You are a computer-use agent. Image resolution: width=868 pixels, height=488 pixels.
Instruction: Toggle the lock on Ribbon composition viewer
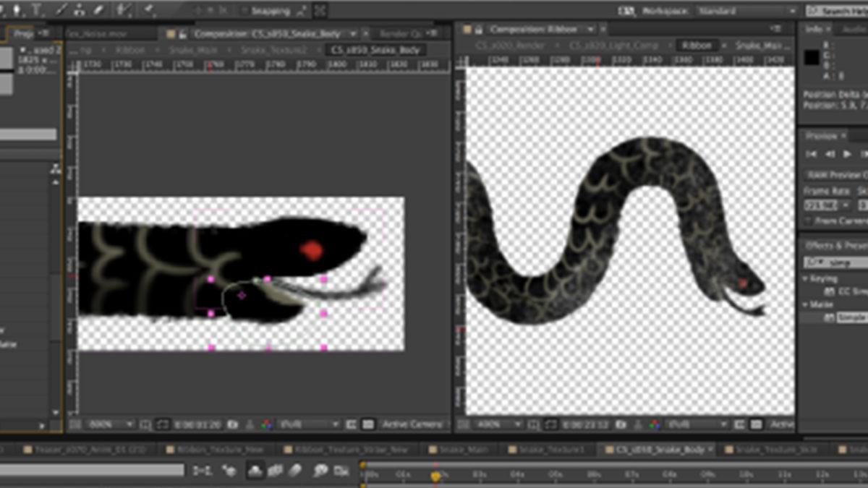pos(478,30)
